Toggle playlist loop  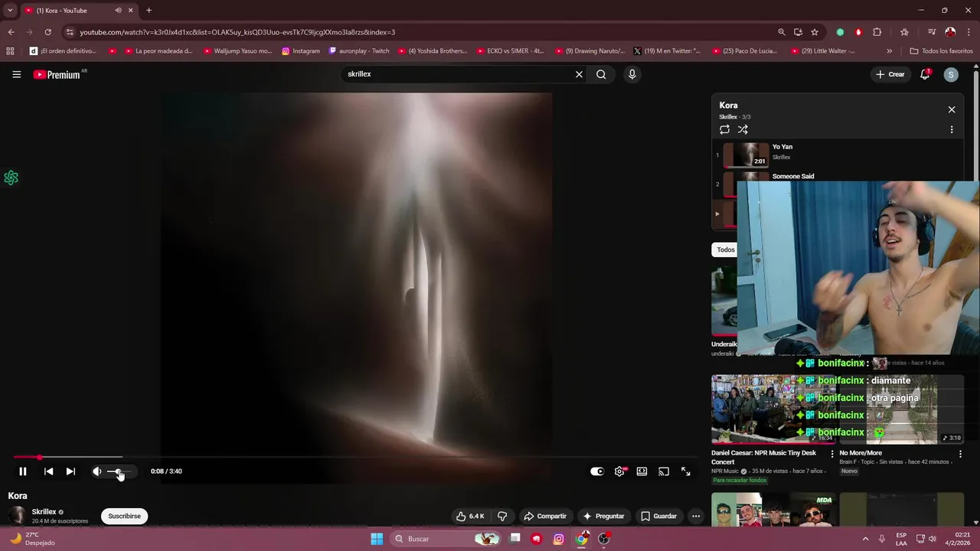click(724, 129)
